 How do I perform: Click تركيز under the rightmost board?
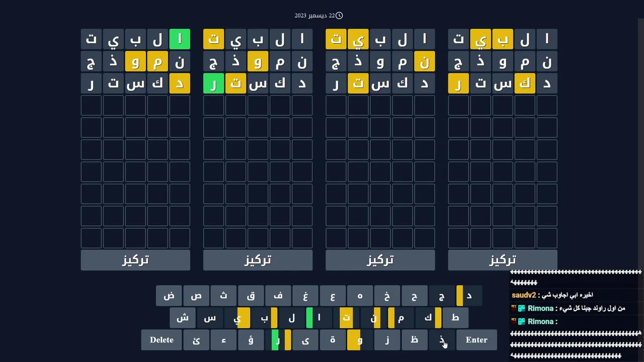(503, 260)
